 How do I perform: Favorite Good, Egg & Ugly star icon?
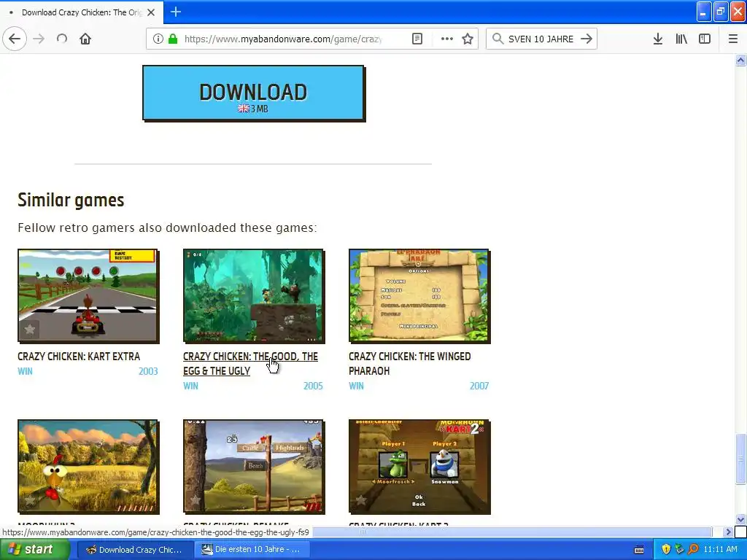[x=195, y=329]
